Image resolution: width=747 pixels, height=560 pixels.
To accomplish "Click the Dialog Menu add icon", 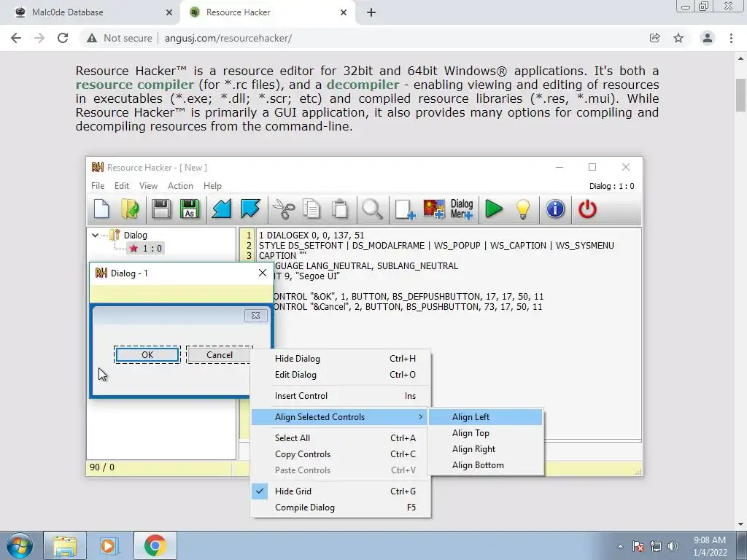I will tap(462, 209).
